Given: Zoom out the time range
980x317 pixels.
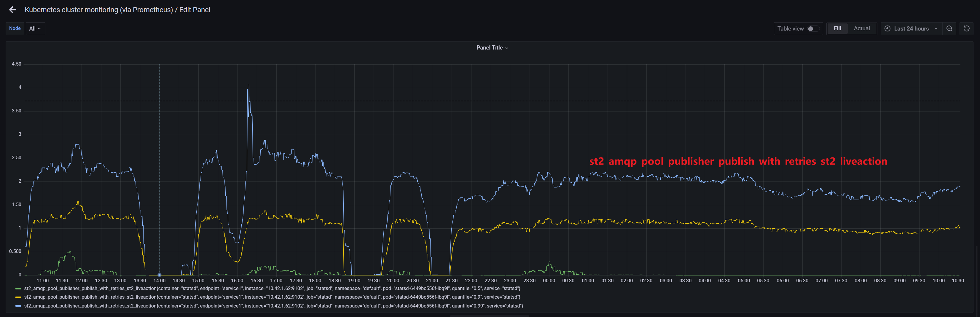Looking at the screenshot, I should (949, 28).
